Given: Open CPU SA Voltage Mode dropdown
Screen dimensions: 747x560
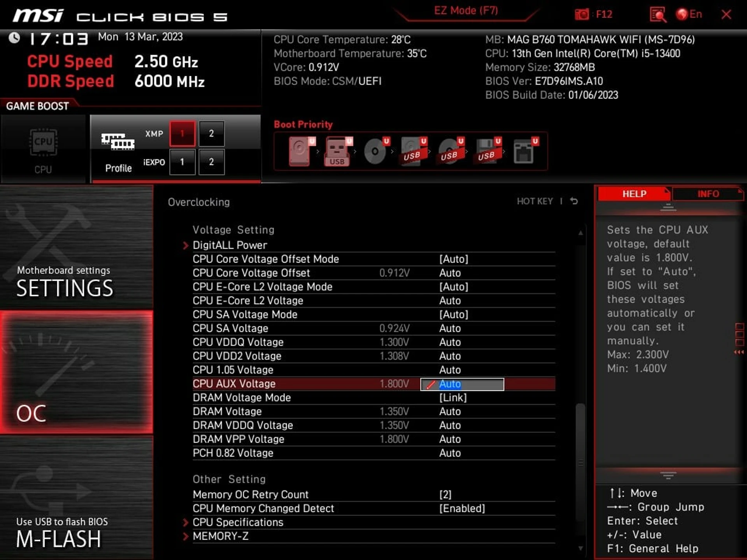Looking at the screenshot, I should pyautogui.click(x=454, y=314).
